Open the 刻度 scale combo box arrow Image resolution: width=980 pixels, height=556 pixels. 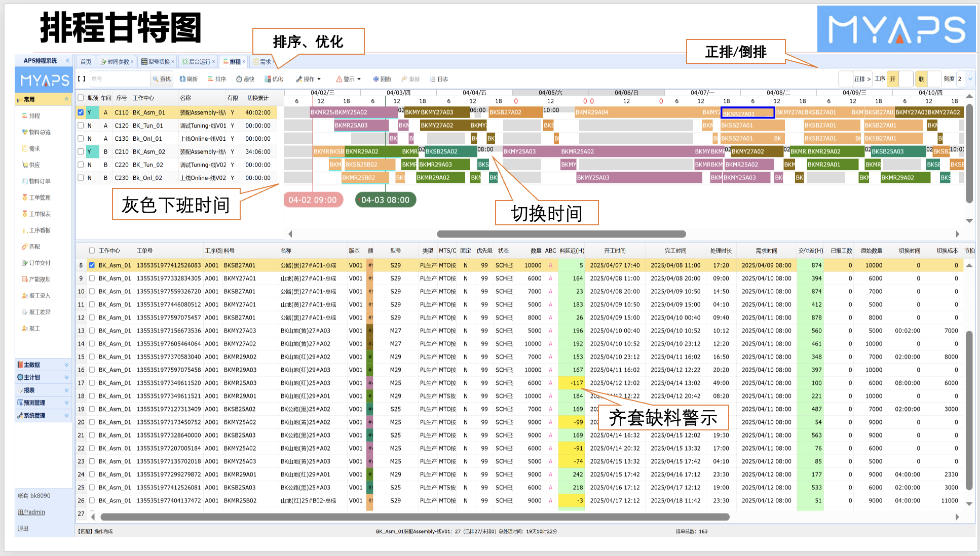(970, 79)
